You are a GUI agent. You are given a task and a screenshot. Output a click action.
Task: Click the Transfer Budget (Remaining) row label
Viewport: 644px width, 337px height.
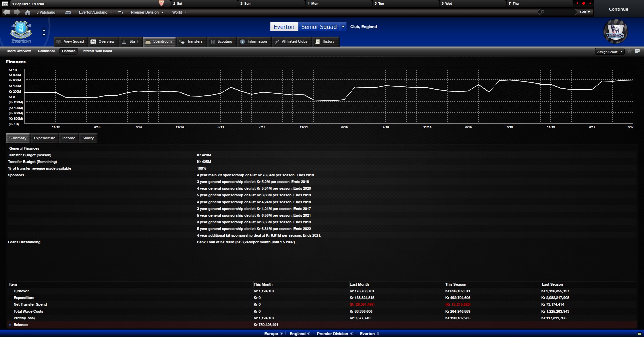[33, 162]
